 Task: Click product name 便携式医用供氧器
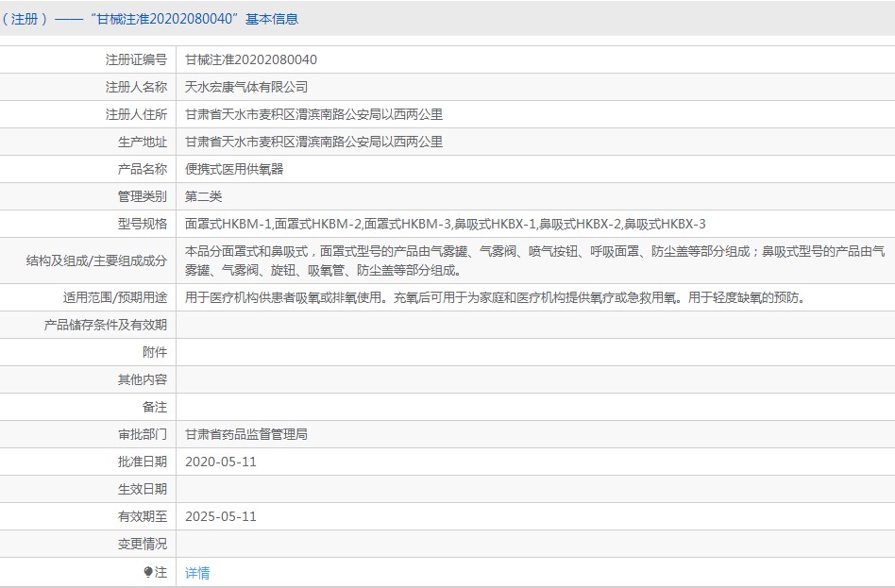pos(234,169)
